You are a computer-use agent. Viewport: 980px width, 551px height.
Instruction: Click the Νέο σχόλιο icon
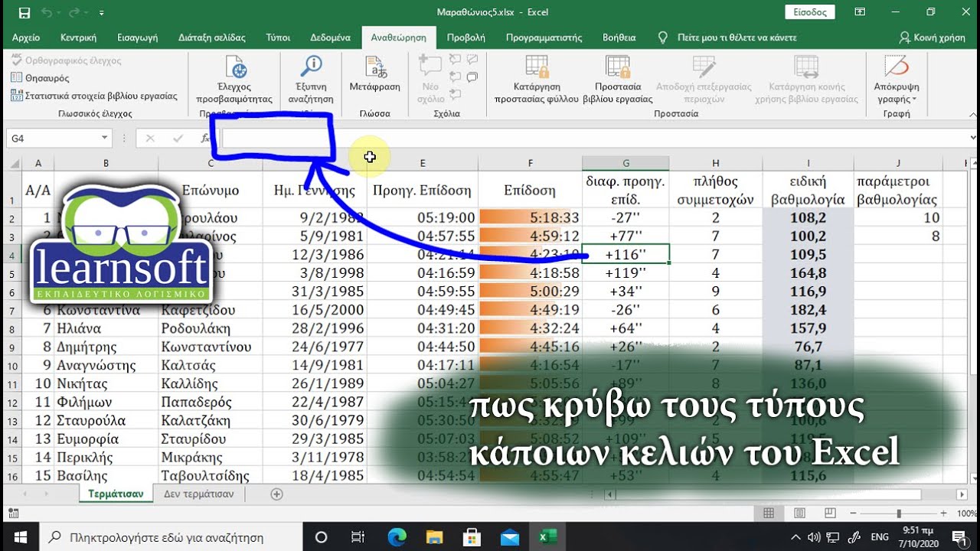(431, 67)
